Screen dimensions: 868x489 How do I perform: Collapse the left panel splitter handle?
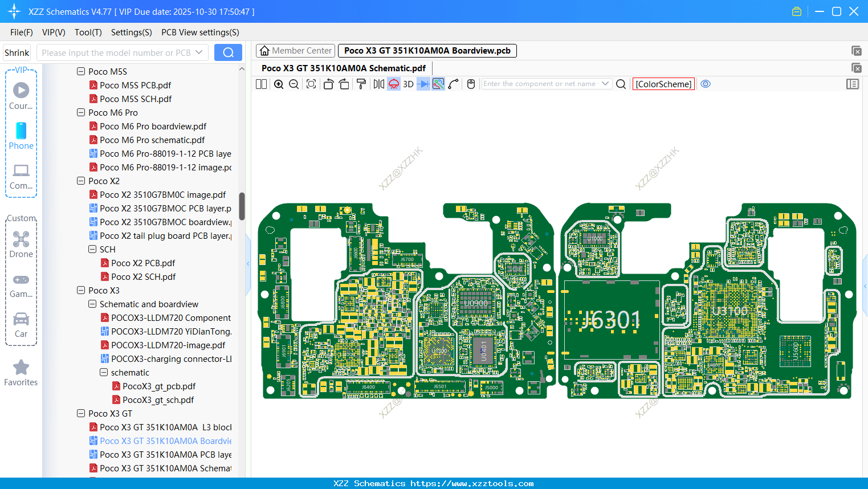coord(248,264)
